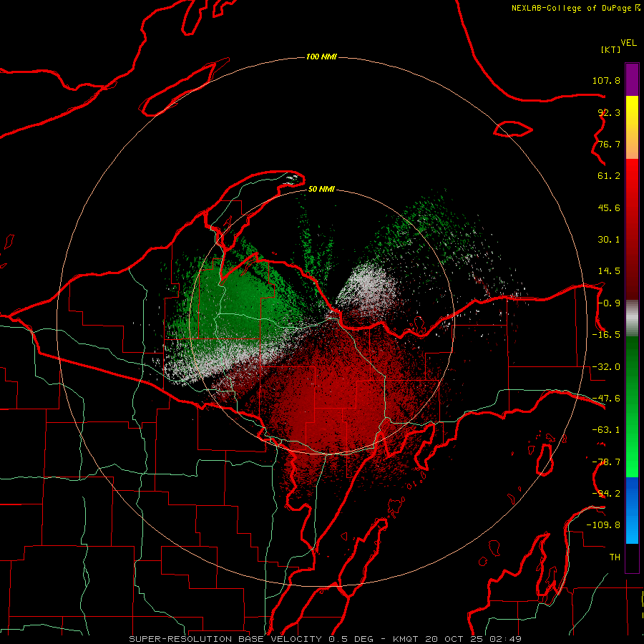
Task: Select the 45.6 velocity scale value
Action: (609, 208)
